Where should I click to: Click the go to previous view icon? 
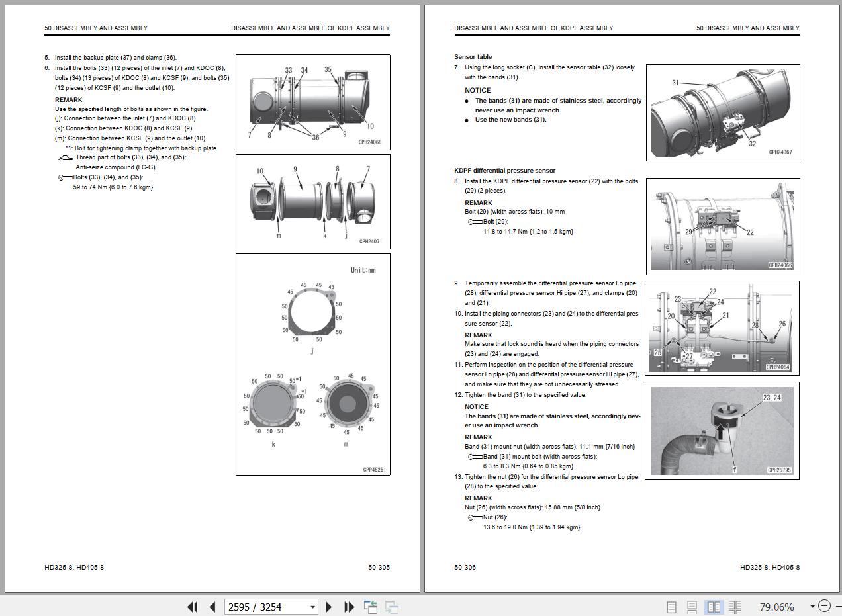pyautogui.click(x=371, y=607)
